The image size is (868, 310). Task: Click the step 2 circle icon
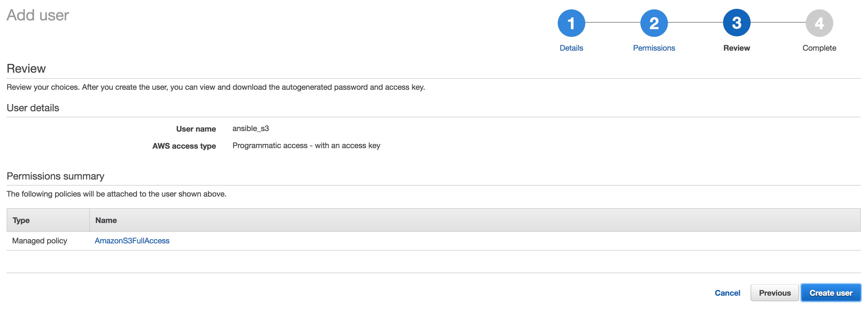pyautogui.click(x=654, y=23)
